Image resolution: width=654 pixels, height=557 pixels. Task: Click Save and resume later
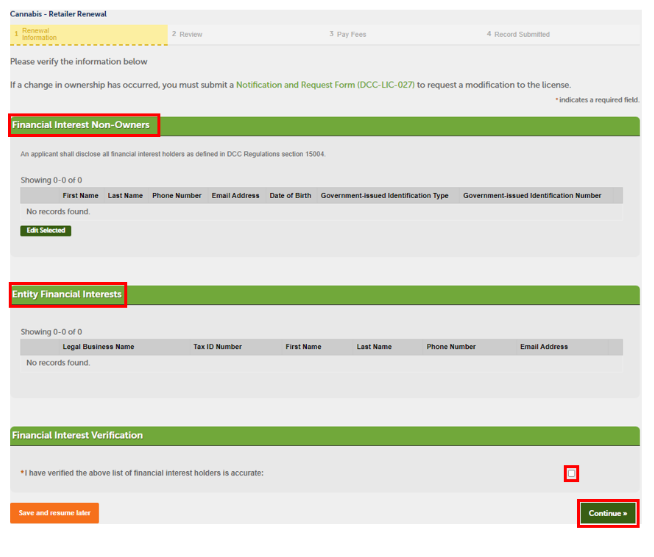coord(54,513)
